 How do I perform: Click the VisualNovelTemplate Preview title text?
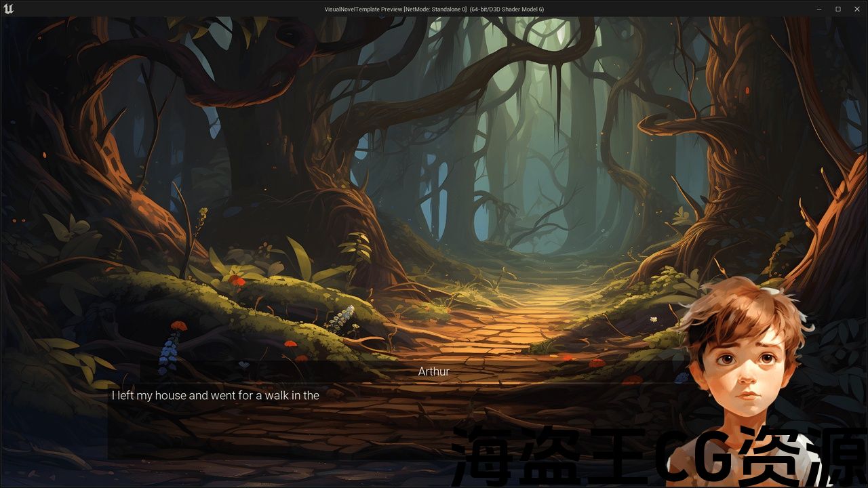pyautogui.click(x=434, y=9)
